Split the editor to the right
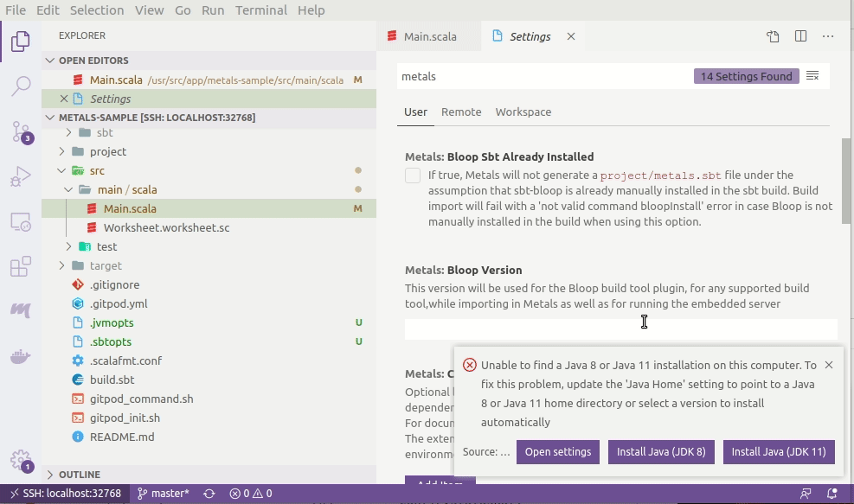854x504 pixels. [x=800, y=36]
